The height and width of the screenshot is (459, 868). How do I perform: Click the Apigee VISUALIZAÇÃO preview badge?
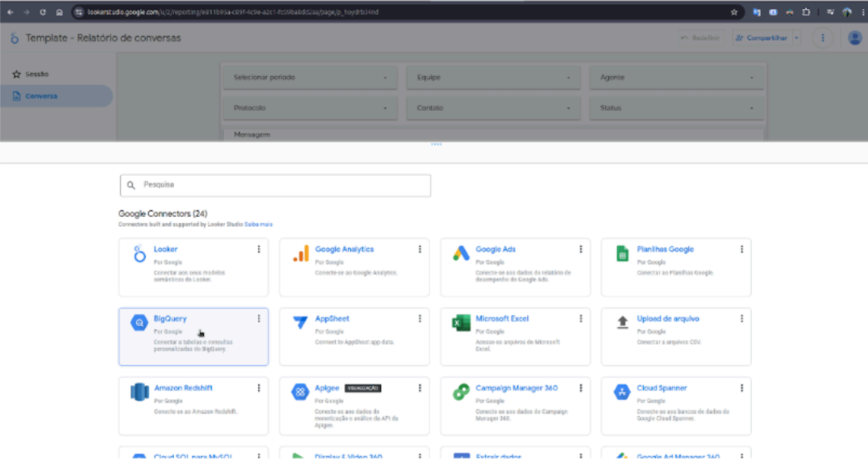click(x=363, y=388)
